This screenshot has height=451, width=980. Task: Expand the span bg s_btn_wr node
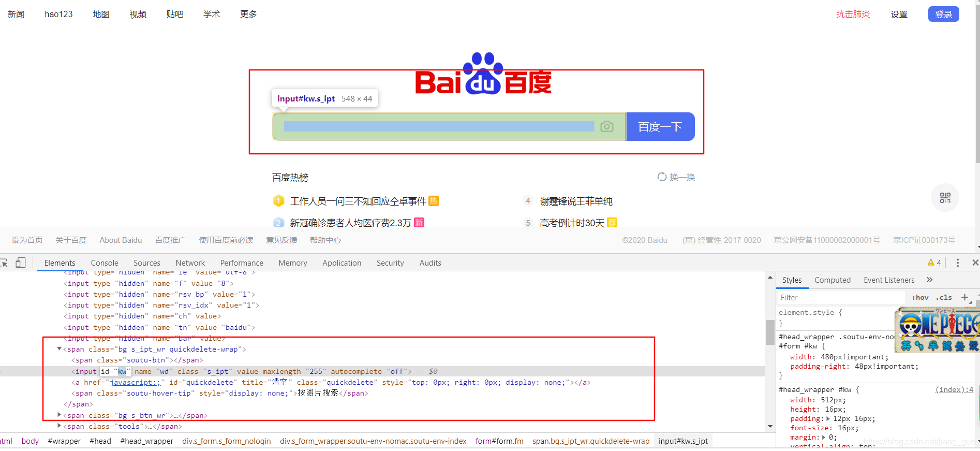(x=59, y=415)
